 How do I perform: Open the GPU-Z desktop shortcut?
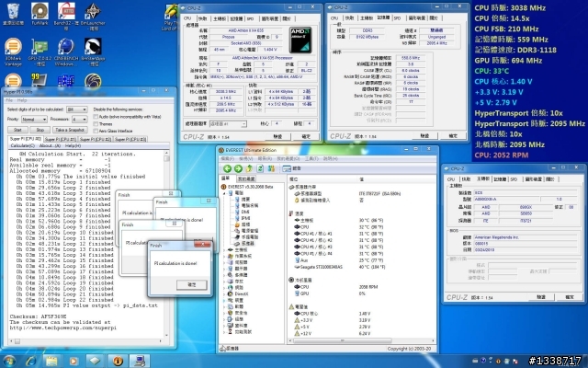pyautogui.click(x=40, y=52)
